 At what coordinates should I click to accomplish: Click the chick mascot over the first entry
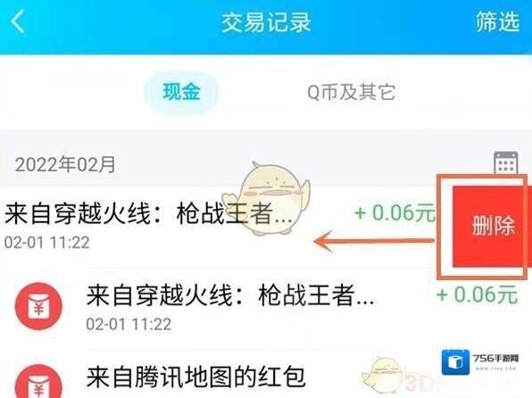coord(267,198)
